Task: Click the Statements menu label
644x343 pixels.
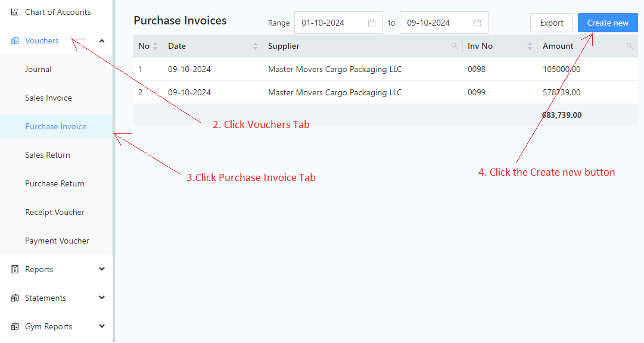Action: 46,298
